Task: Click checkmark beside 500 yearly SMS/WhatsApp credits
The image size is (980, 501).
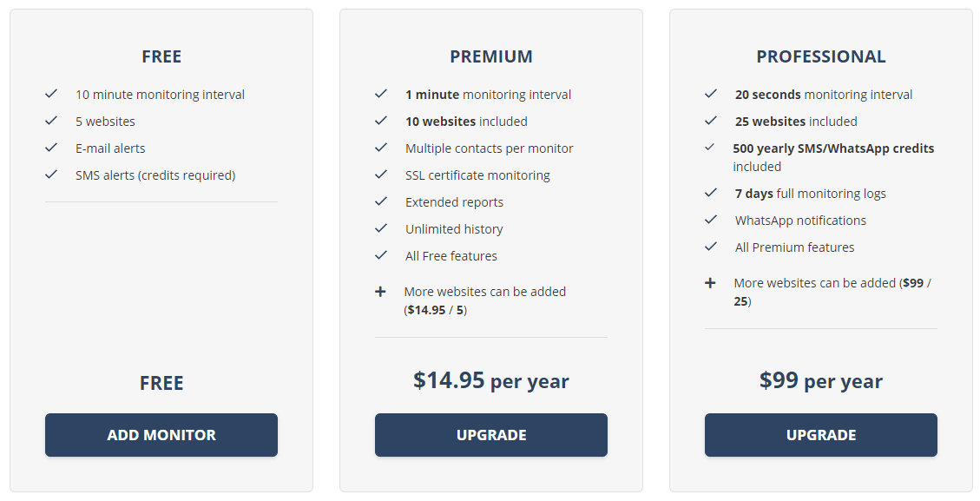Action: point(710,148)
